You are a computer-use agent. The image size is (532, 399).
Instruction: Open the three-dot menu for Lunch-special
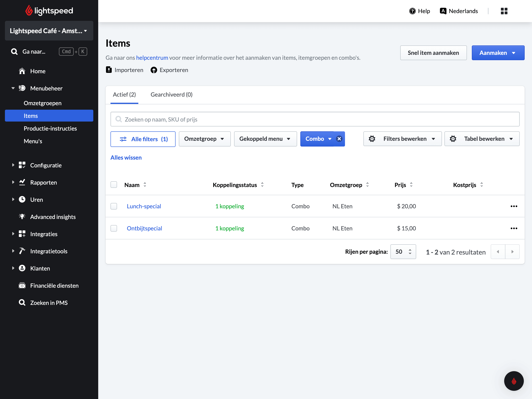tap(514, 206)
